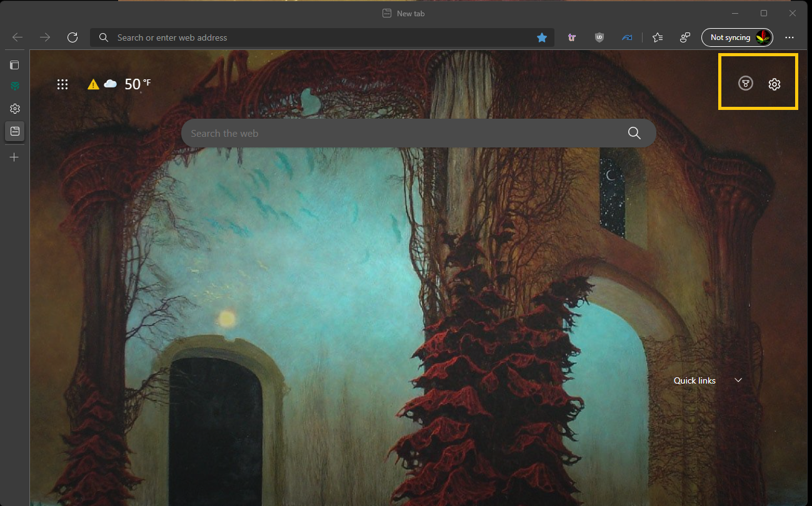Click the magnifier in the web search box
This screenshot has height=506, width=812.
(634, 133)
